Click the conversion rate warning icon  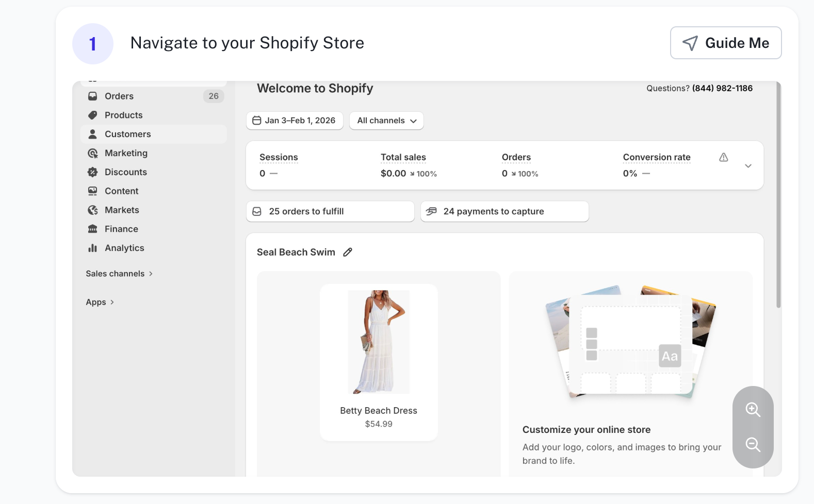tap(724, 158)
